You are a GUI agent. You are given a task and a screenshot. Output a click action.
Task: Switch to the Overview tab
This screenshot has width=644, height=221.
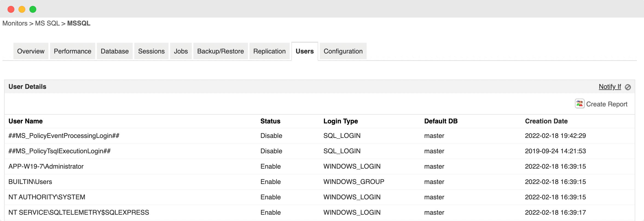click(31, 51)
